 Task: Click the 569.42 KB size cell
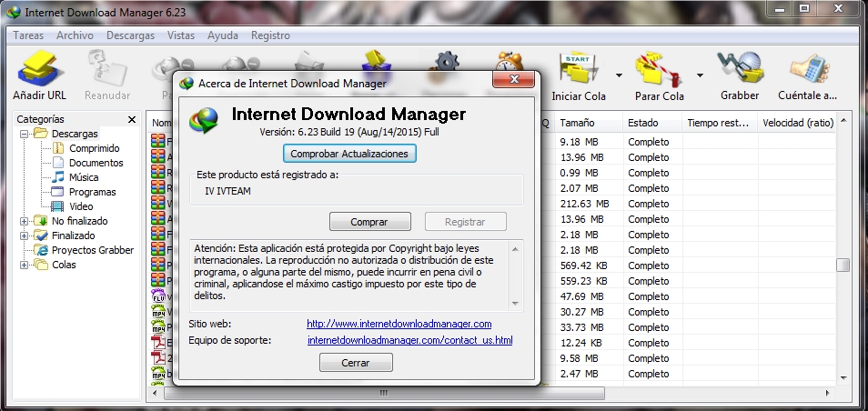tap(583, 266)
